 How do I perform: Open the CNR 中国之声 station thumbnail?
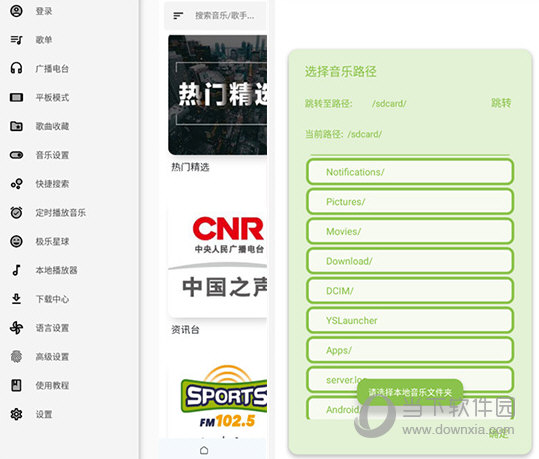tap(218, 262)
